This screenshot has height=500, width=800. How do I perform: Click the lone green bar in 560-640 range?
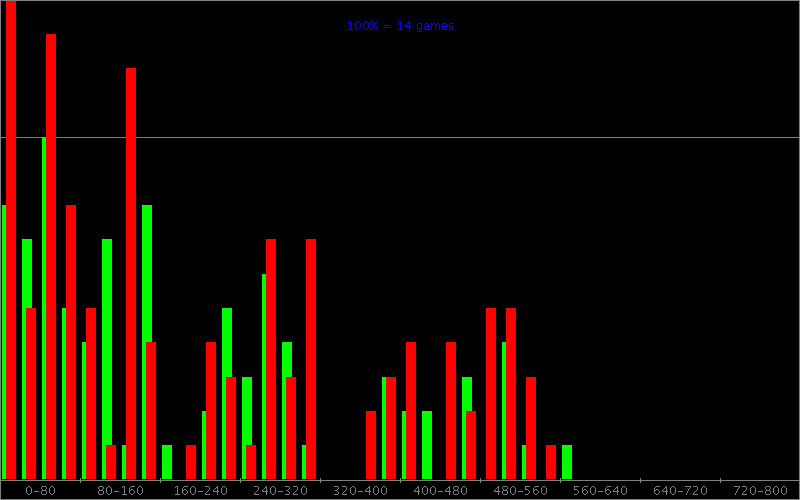tap(567, 462)
